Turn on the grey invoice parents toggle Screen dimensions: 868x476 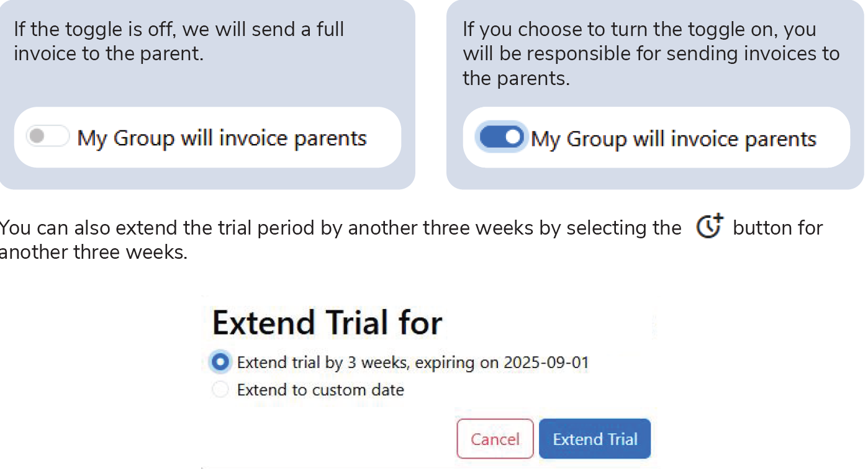click(48, 136)
